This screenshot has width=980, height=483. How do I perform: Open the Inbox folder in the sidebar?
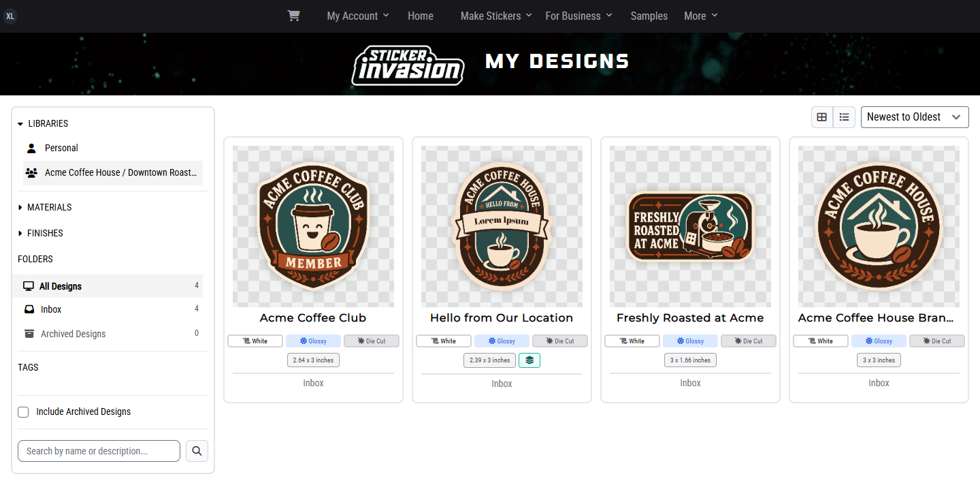pos(108,309)
